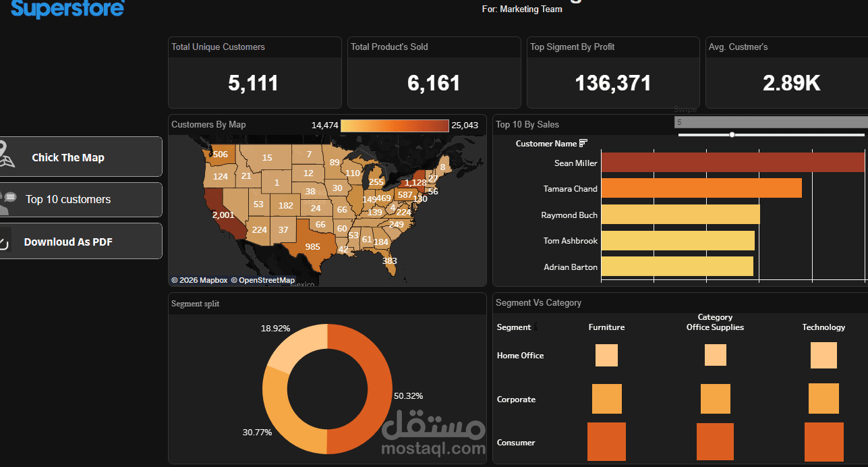This screenshot has width=868, height=467.
Task: Click the Total Product's Sold value 6,161
Action: (434, 83)
